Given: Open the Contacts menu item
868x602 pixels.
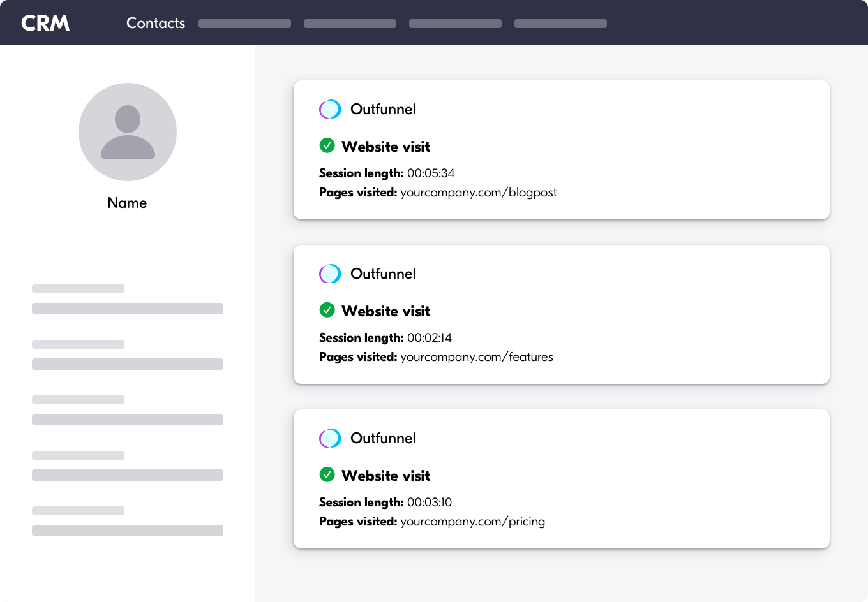Looking at the screenshot, I should (x=155, y=23).
